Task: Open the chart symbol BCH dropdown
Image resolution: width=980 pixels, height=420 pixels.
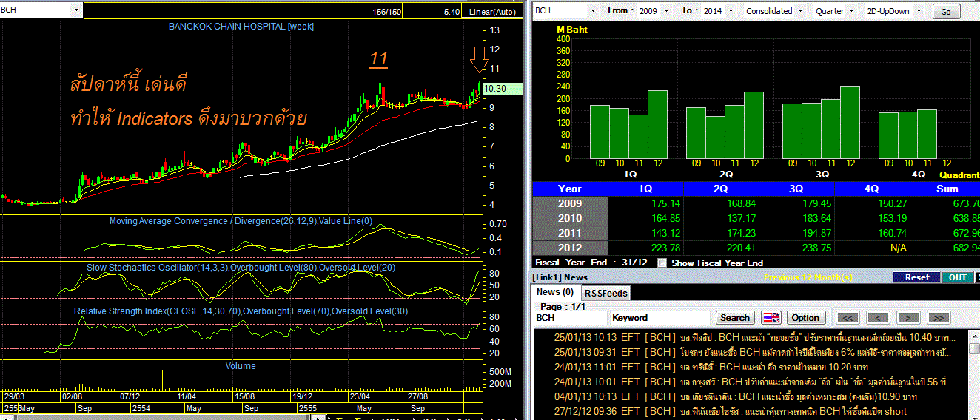Action: [x=78, y=11]
